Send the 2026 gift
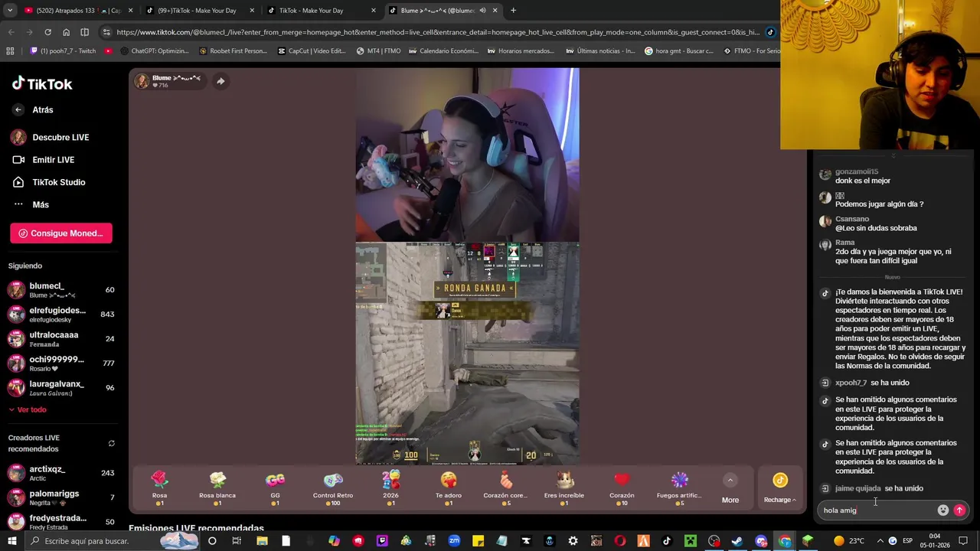 point(390,488)
